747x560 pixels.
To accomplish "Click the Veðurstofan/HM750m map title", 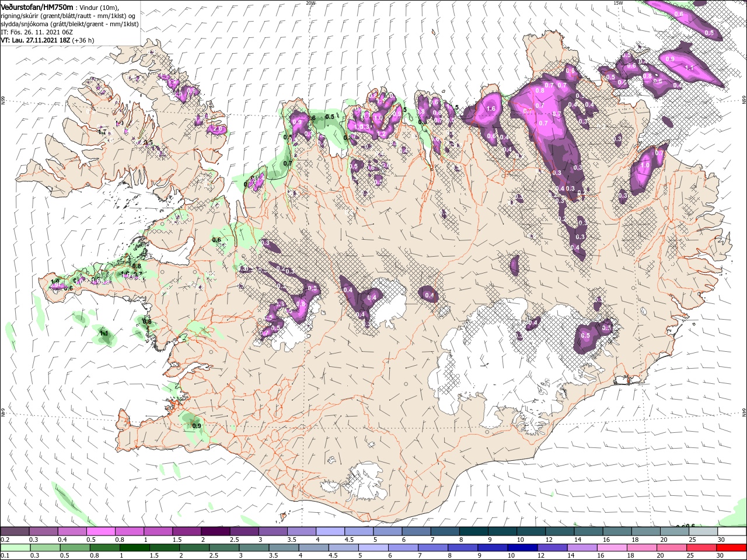I will [37, 6].
